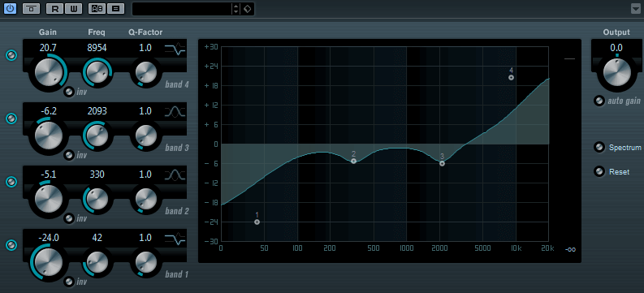Click band 4 Gain knob
The width and height of the screenshot is (644, 293).
(49, 71)
